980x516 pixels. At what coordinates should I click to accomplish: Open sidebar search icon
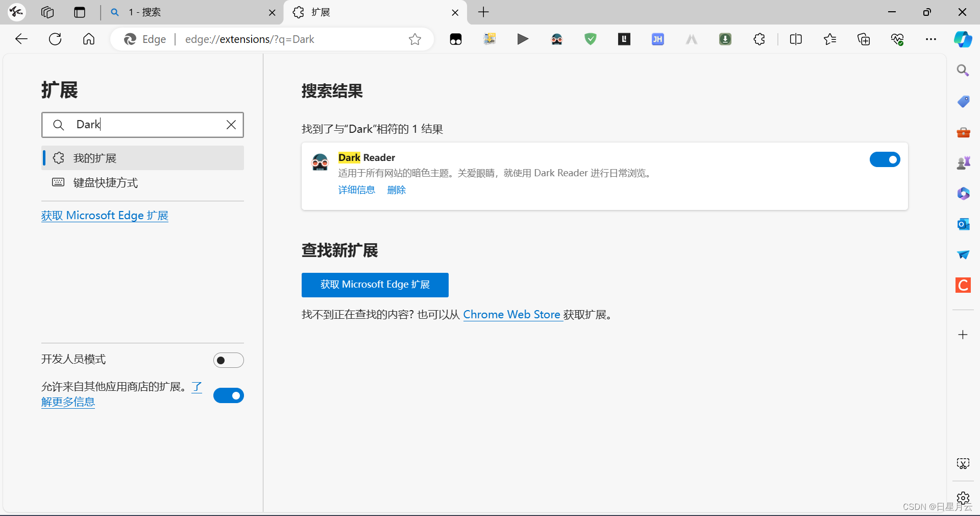pos(963,71)
